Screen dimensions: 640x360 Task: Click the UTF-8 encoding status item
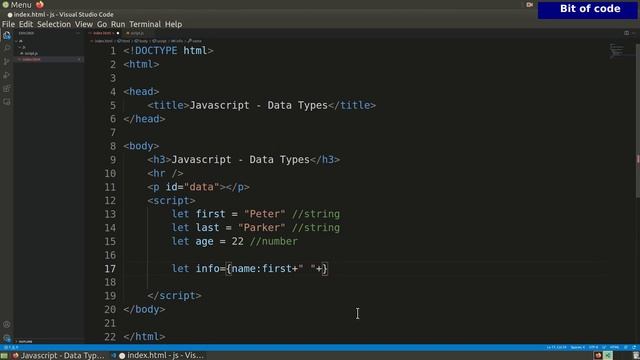click(x=593, y=347)
